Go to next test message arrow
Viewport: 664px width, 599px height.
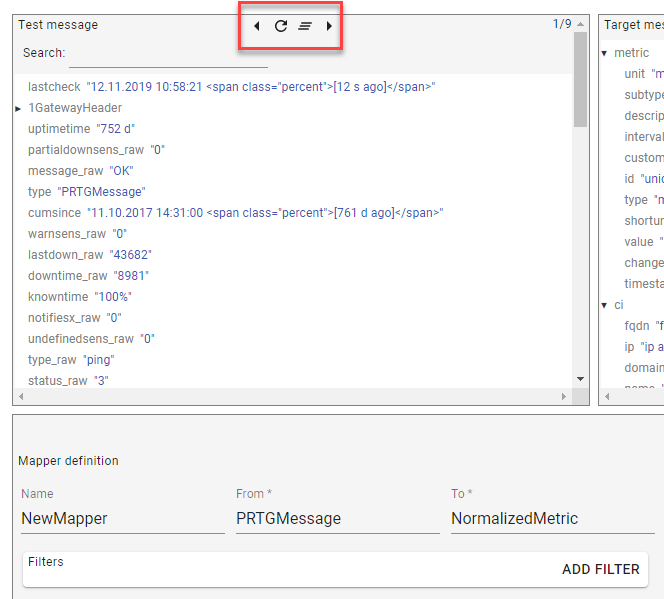(329, 26)
